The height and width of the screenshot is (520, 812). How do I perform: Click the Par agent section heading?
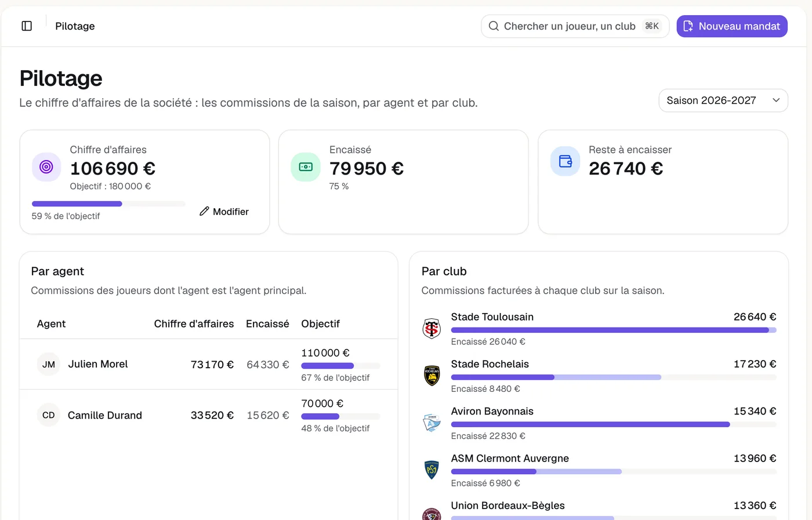coord(57,271)
